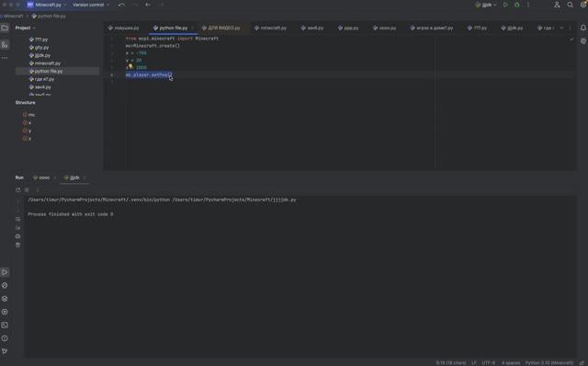Open more run actions beside the debug icon
The image size is (588, 366).
pos(528,5)
